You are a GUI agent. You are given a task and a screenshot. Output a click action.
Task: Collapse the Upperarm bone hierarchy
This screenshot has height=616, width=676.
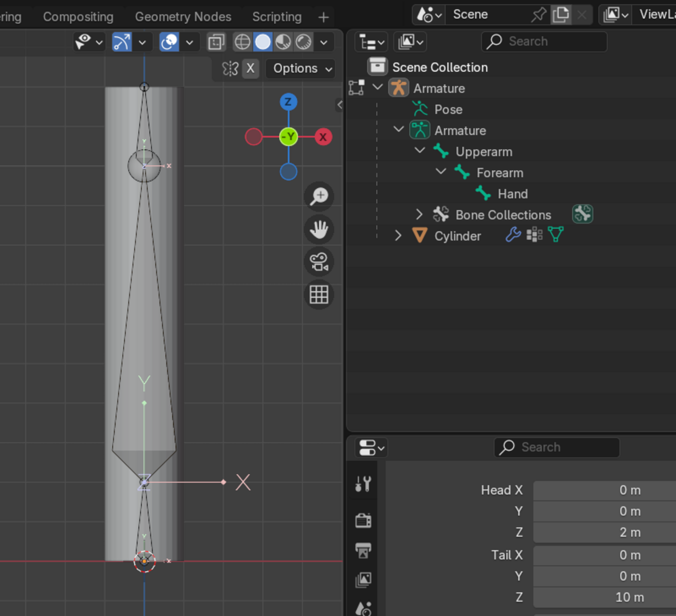coord(419,151)
